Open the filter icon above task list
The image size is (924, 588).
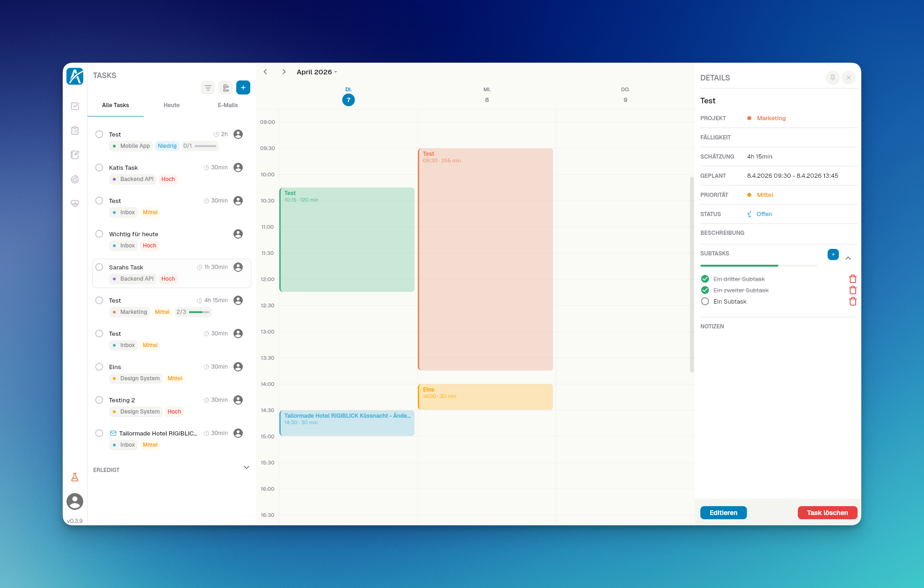point(207,87)
